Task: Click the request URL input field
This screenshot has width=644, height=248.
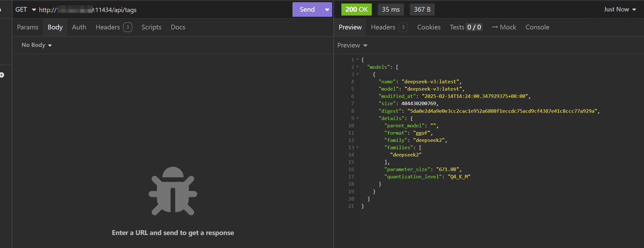Action: (163, 10)
